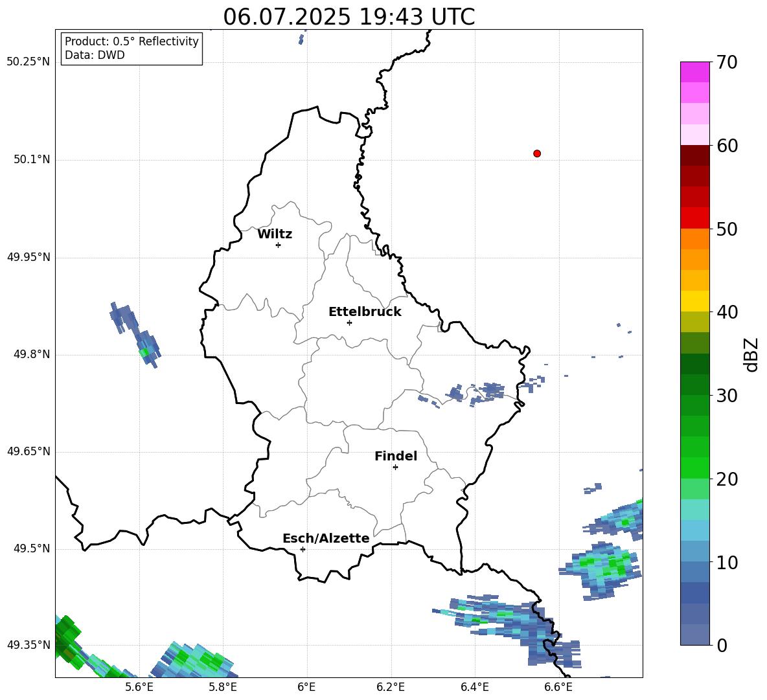Viewport: 767px width, 700px height.
Task: Click the Findel station cross marker
Action: 395,468
